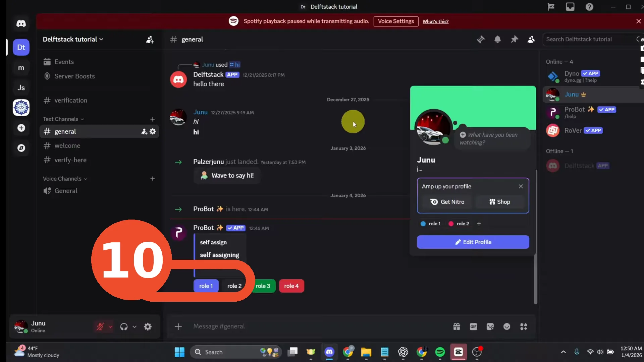
Task: Click the invite members icon beside server name
Action: (150, 40)
